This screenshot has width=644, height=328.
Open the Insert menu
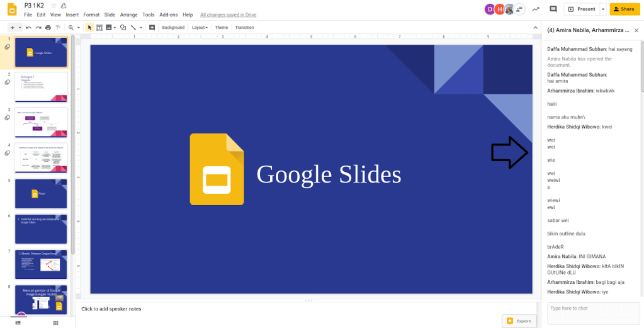tap(72, 14)
